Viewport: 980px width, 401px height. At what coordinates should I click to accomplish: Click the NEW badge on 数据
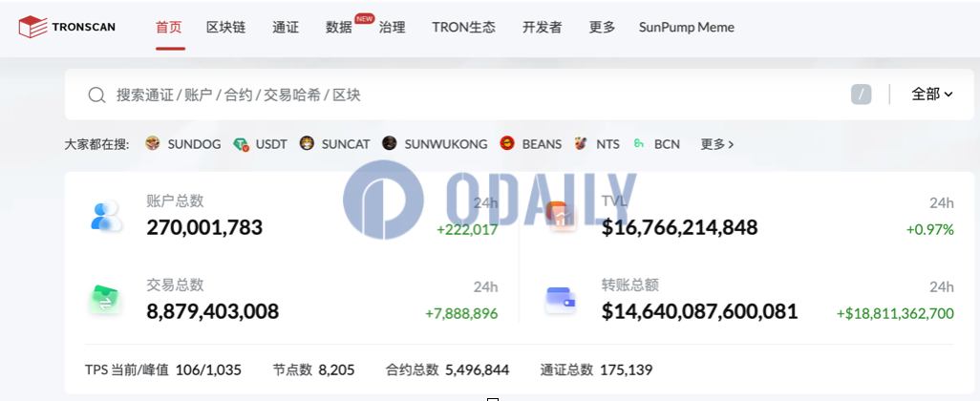pyautogui.click(x=364, y=19)
